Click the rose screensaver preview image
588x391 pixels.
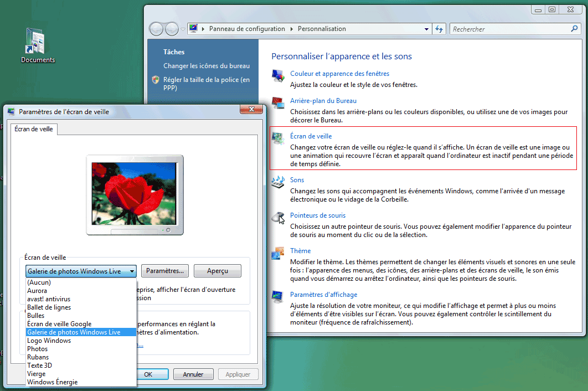133,192
